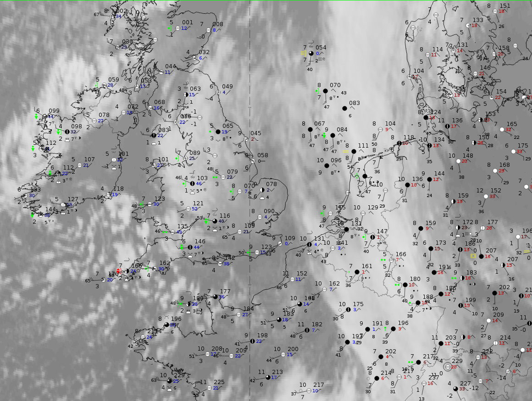Click the station circle labeled 054
Screen dimensions: 532x401
311,54
